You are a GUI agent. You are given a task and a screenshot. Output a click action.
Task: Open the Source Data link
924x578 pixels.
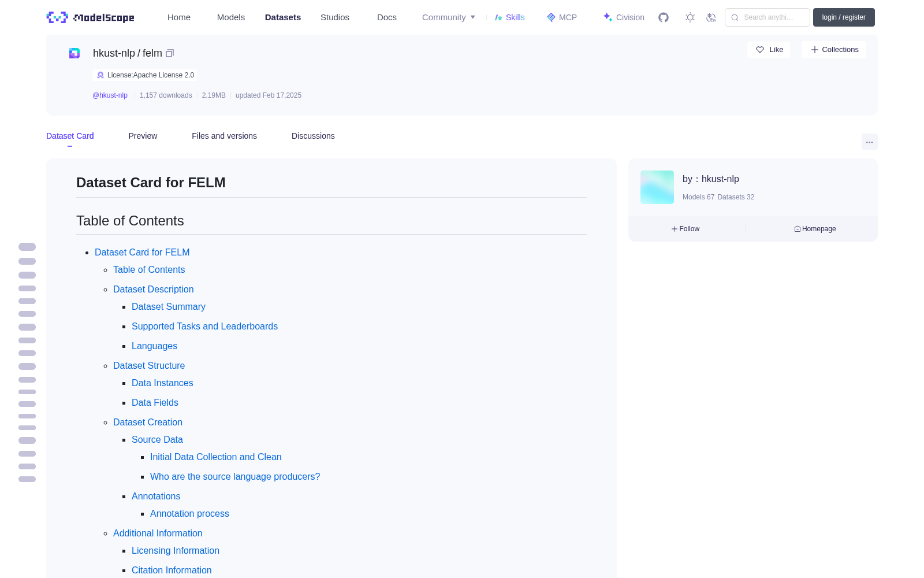point(157,439)
